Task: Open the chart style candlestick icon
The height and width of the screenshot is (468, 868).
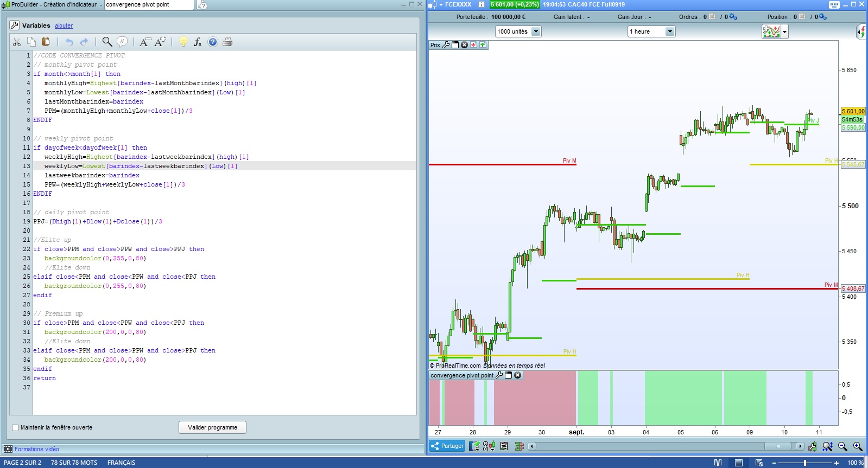Action: [489, 446]
